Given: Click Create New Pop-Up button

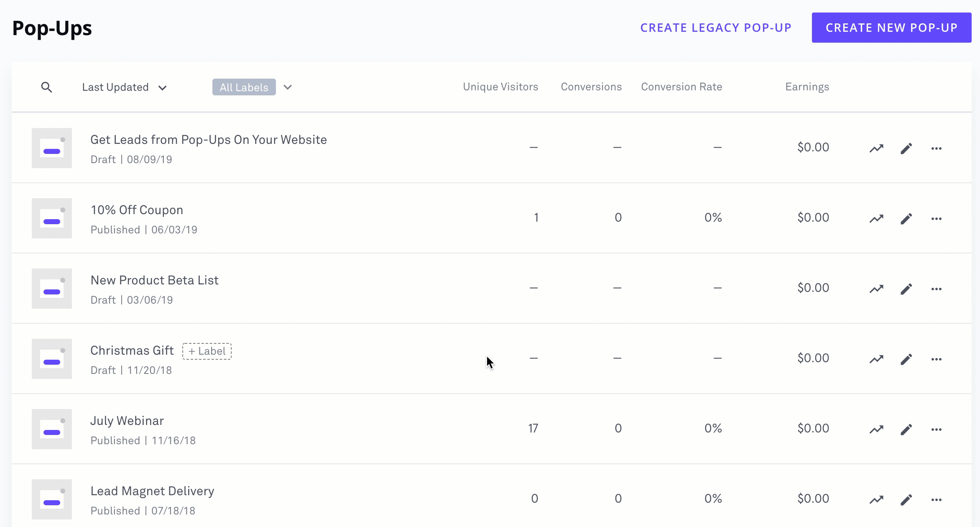Looking at the screenshot, I should [x=891, y=28].
